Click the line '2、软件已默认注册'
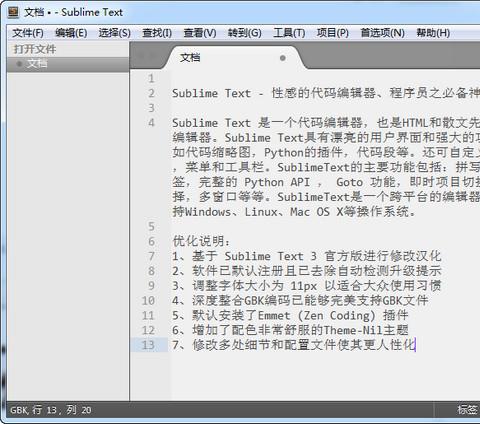Screen dimensions: 480x424 [307, 271]
